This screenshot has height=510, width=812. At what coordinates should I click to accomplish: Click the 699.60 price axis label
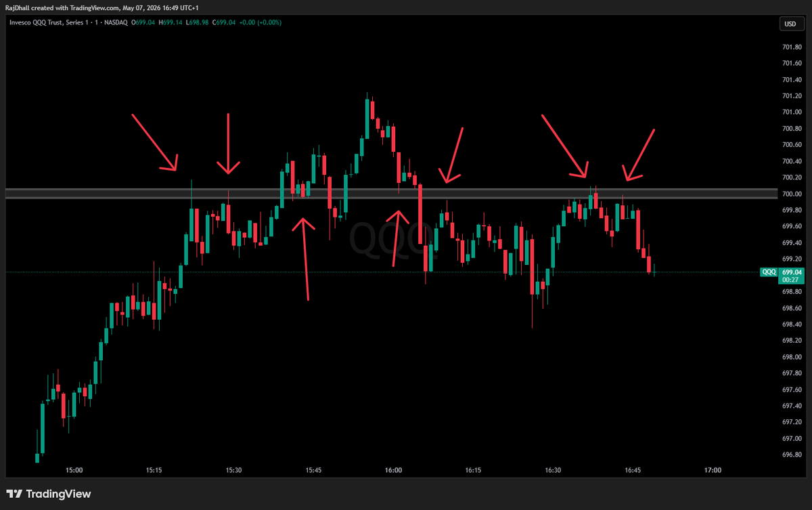click(792, 226)
